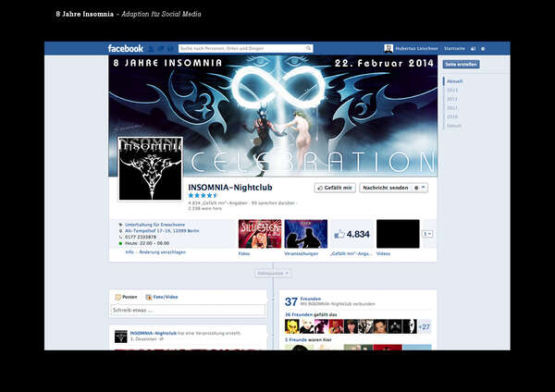The width and height of the screenshot is (555, 392).
Task: Select the Posten tab in composer
Action: pyautogui.click(x=127, y=297)
